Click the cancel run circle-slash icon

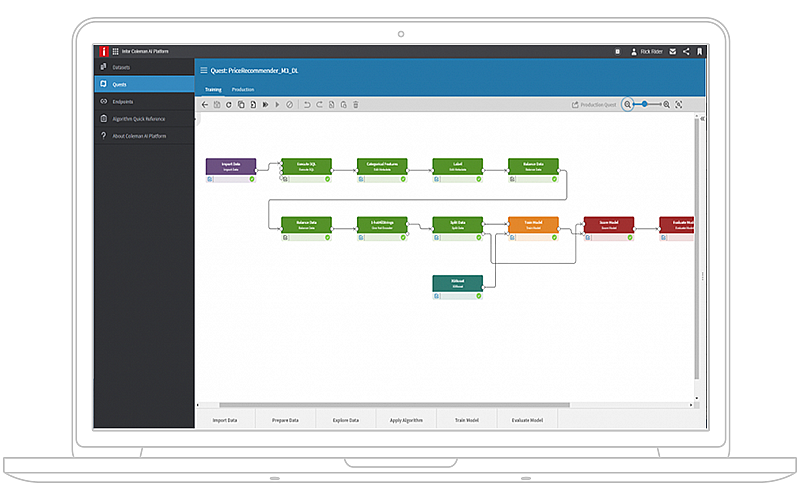pyautogui.click(x=289, y=105)
